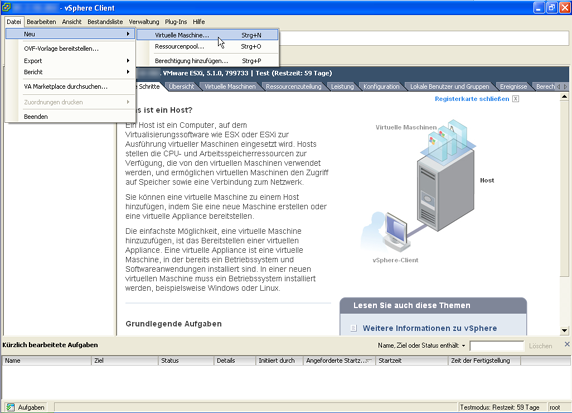The height and width of the screenshot is (413, 572).
Task: Open the Bestandsliste menu
Action: coord(105,22)
